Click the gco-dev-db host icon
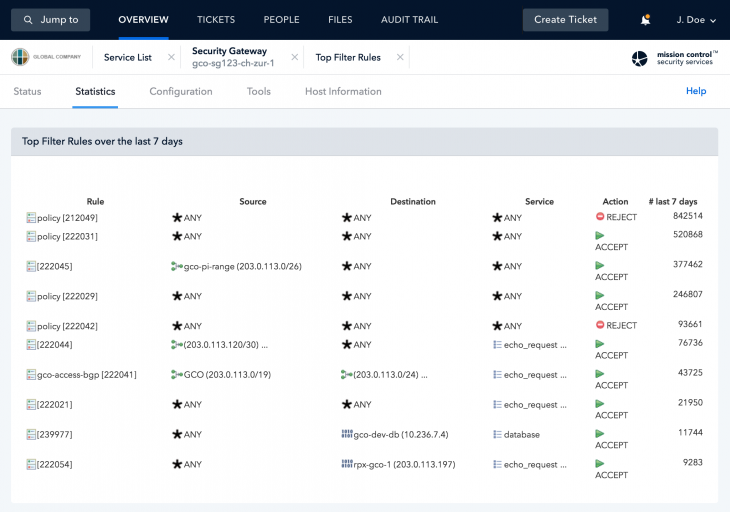 tap(347, 434)
